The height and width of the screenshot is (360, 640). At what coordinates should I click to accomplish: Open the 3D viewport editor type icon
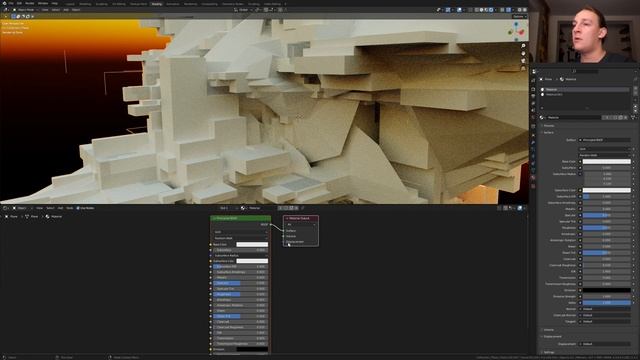tap(6, 10)
